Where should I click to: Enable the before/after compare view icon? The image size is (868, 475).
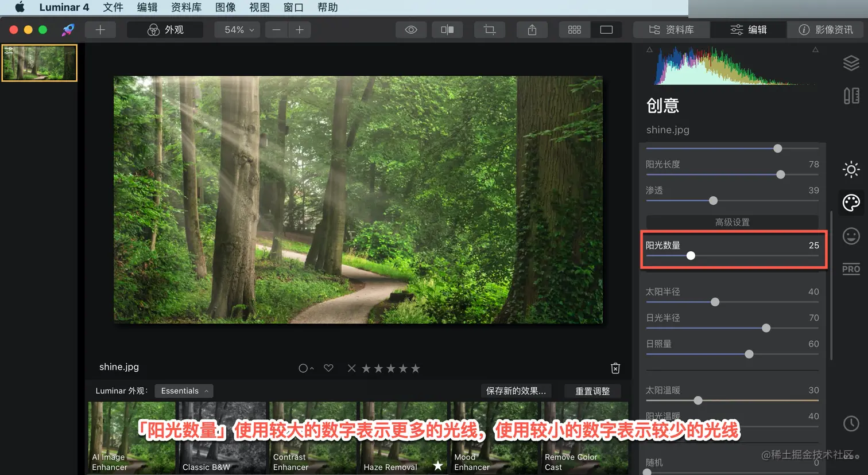click(447, 30)
